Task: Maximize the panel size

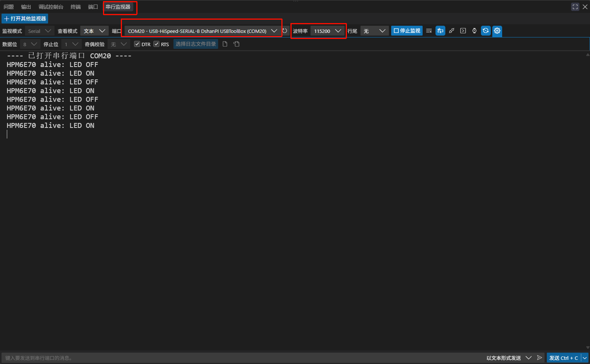Action: point(575,7)
